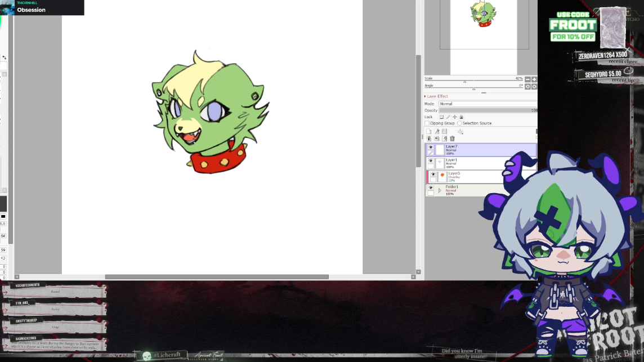Click the horizontal canvas scrollbar thumb
This screenshot has height=362, width=644.
216,277
